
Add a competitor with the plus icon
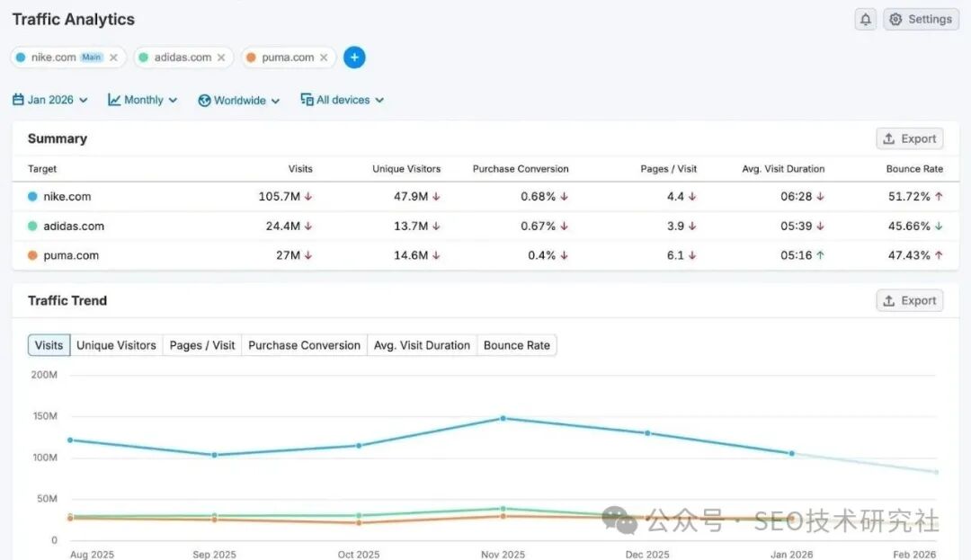pyautogui.click(x=354, y=58)
